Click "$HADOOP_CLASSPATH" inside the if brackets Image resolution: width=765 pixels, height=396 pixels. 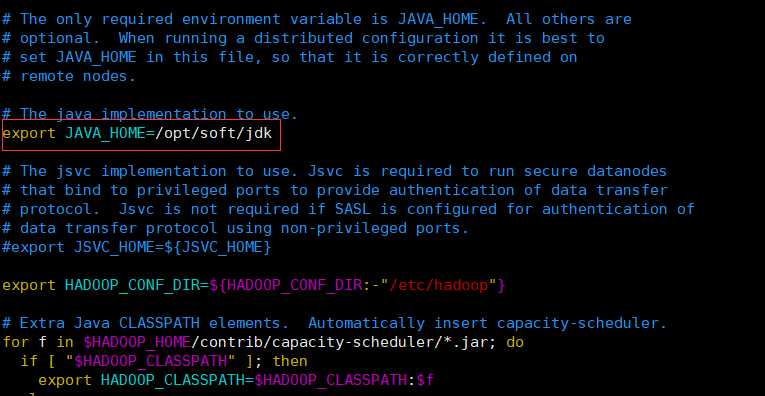pos(150,361)
